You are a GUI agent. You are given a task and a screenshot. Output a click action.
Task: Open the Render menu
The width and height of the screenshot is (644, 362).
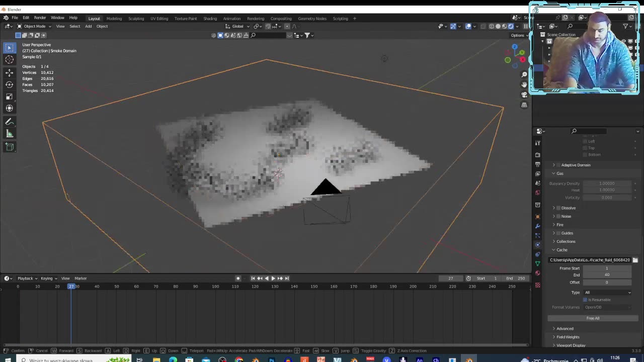40,18
